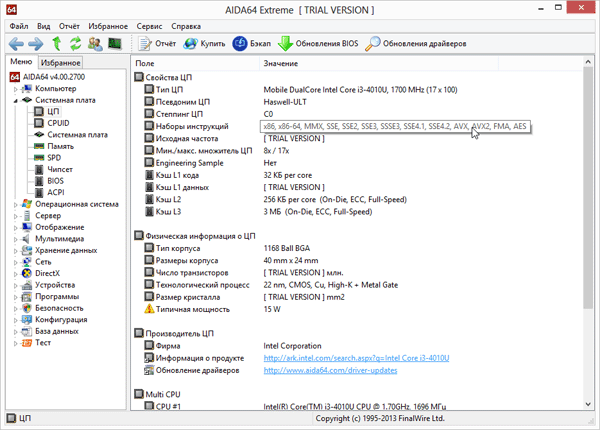This screenshot has height=430, width=600.
Task: Click the Типичная мощность warning icon
Action: 149,309
